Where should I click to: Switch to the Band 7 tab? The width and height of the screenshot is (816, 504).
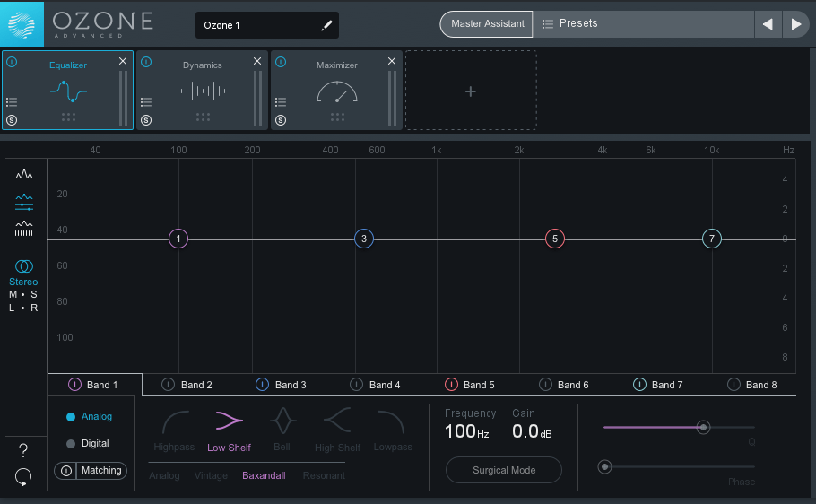click(666, 385)
